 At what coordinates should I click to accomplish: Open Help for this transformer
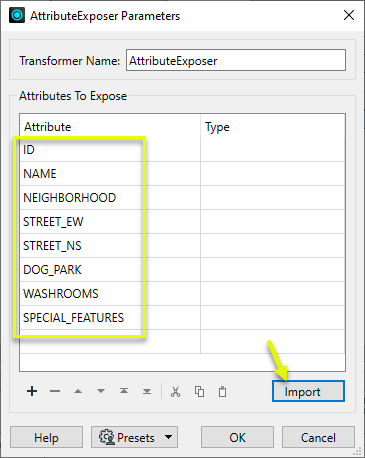tap(46, 437)
